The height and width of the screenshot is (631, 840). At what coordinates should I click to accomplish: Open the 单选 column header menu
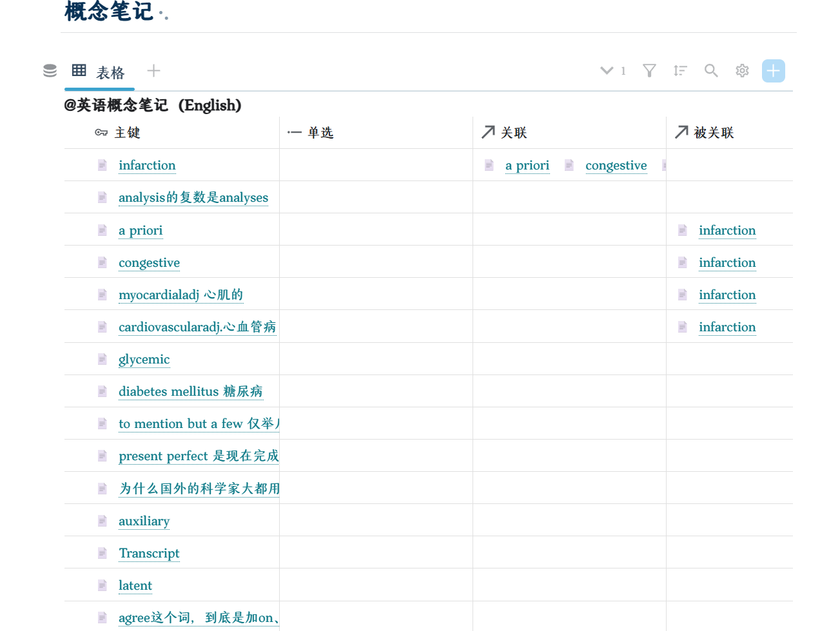pyautogui.click(x=320, y=133)
